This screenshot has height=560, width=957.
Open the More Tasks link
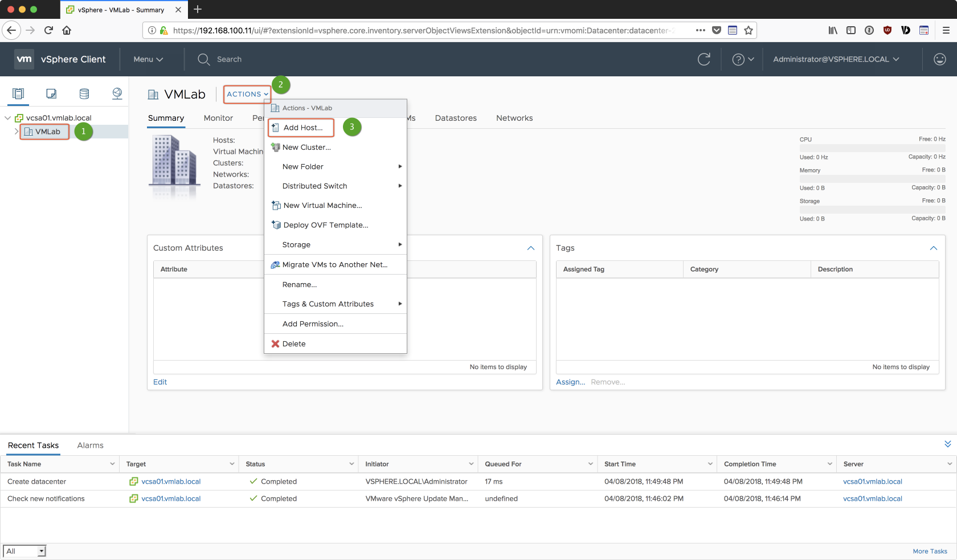pyautogui.click(x=930, y=551)
